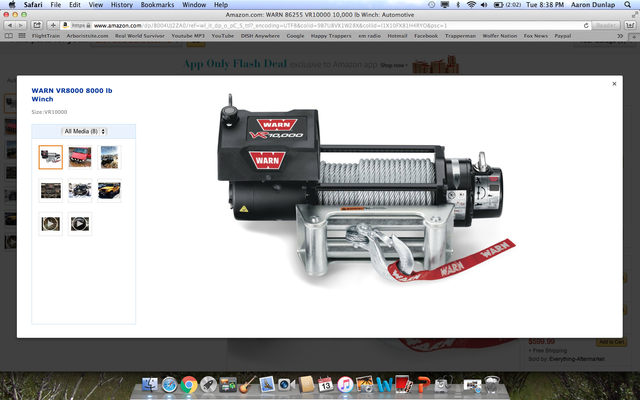Select the red truck thumbnail
The image size is (640, 400).
(80, 156)
